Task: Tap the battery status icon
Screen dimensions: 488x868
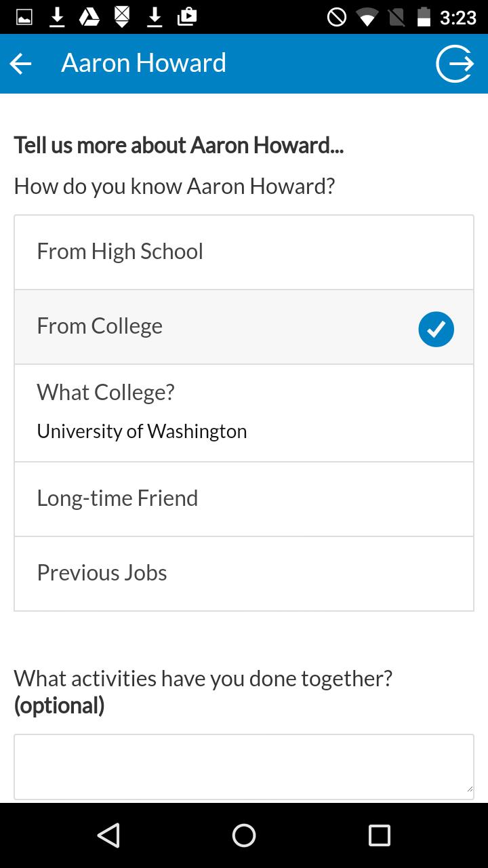Action: 424,17
